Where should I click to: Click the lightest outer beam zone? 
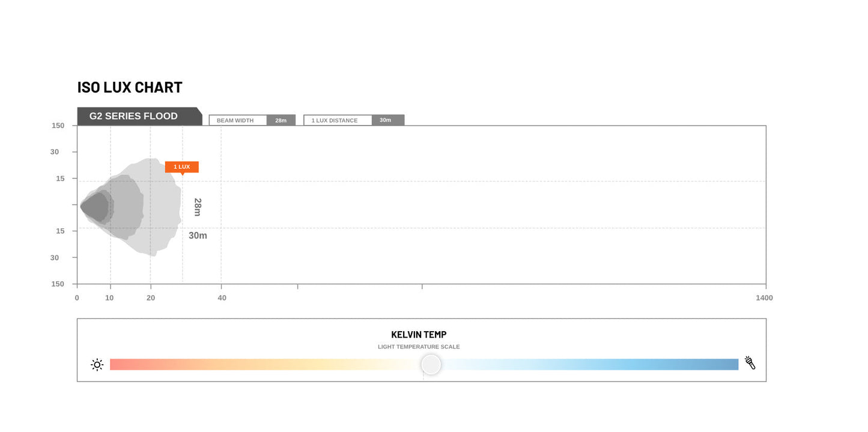pyautogui.click(x=163, y=207)
